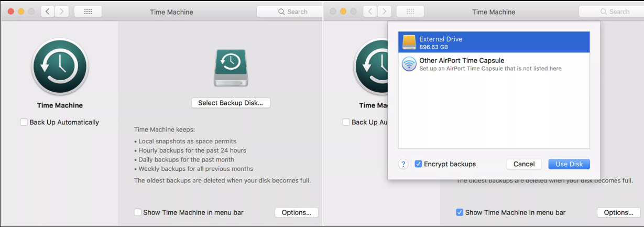Viewport: 644px width, 227px height.
Task: Click the yellow minimize button of right window
Action: pyautogui.click(x=344, y=12)
